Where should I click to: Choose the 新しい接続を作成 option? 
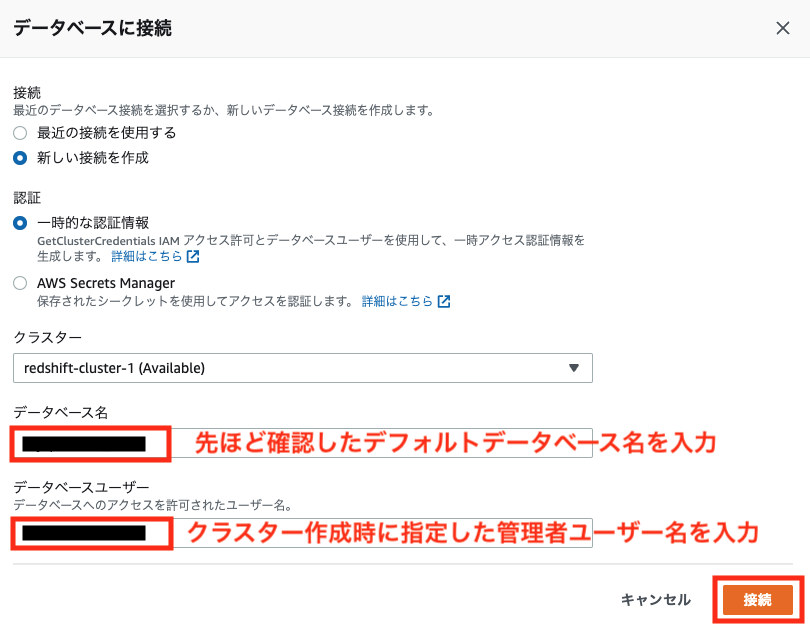18,156
